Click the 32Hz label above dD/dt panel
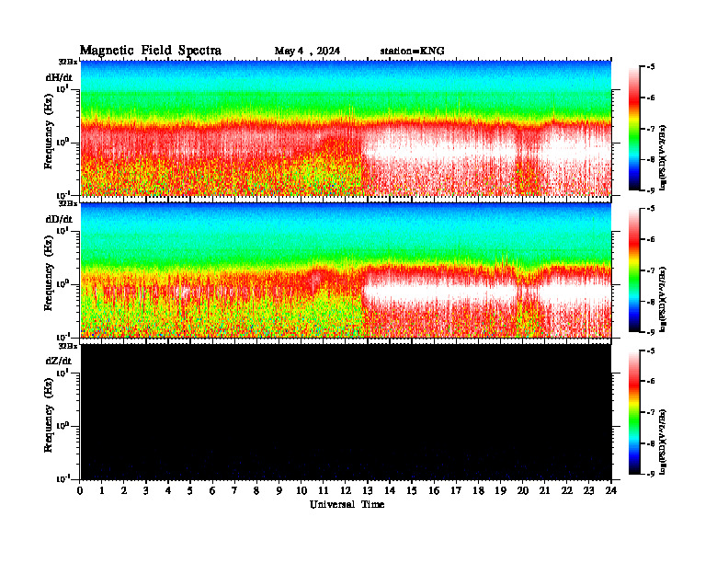The height and width of the screenshot is (563, 728). pos(68,203)
